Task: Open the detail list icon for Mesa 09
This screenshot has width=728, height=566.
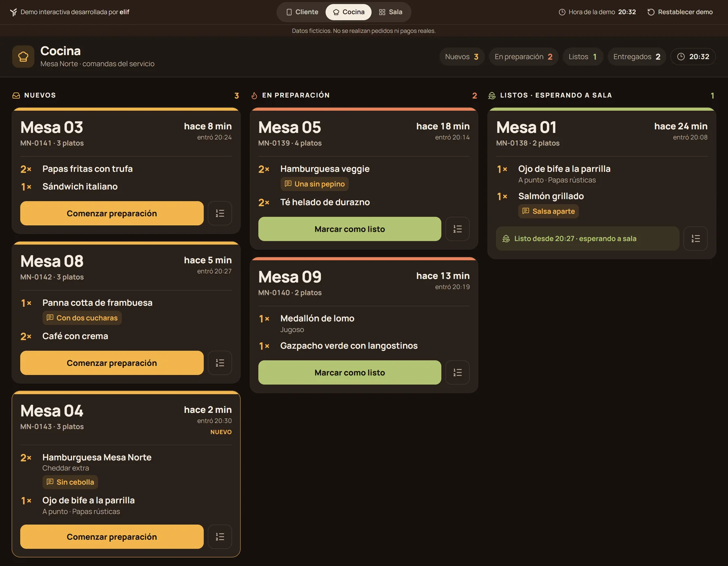Action: click(457, 372)
